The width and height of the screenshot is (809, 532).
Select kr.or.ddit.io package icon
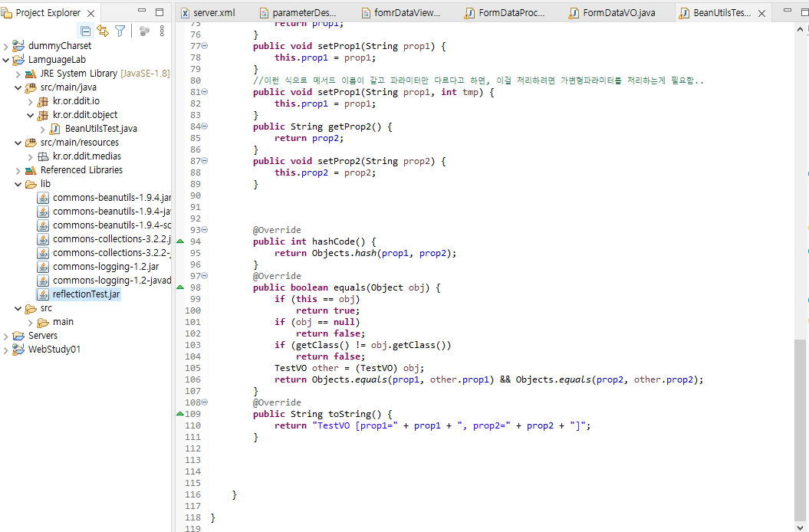tap(44, 102)
